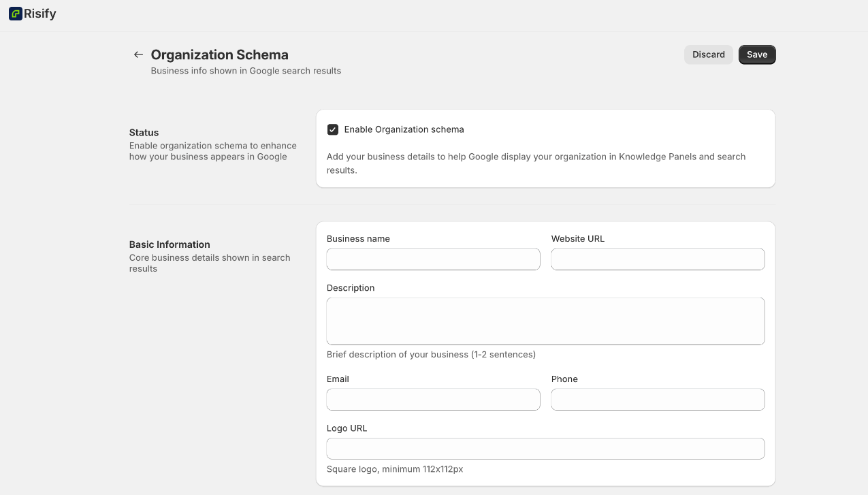Click the Website URL field label
Image resolution: width=868 pixels, height=495 pixels.
(577, 239)
